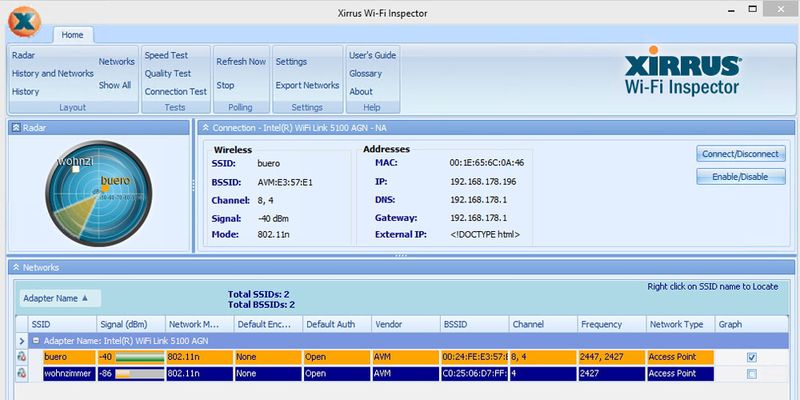Viewport: 800px width, 400px height.
Task: Switch to the Home ribbon tab
Action: pyautogui.click(x=72, y=35)
